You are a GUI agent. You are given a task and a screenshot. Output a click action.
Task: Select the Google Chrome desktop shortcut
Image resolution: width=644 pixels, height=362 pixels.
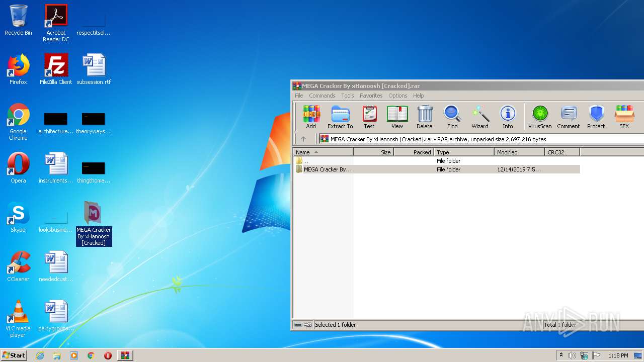pos(18,122)
